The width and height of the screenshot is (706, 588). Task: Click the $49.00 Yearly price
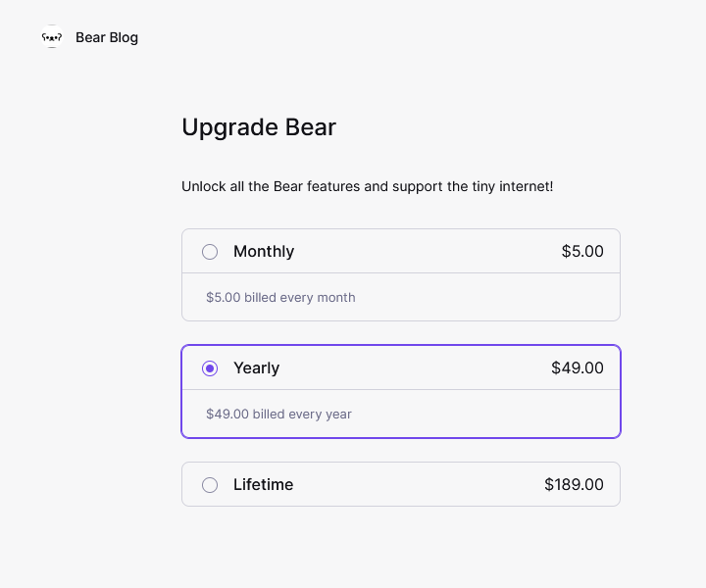coord(578,368)
